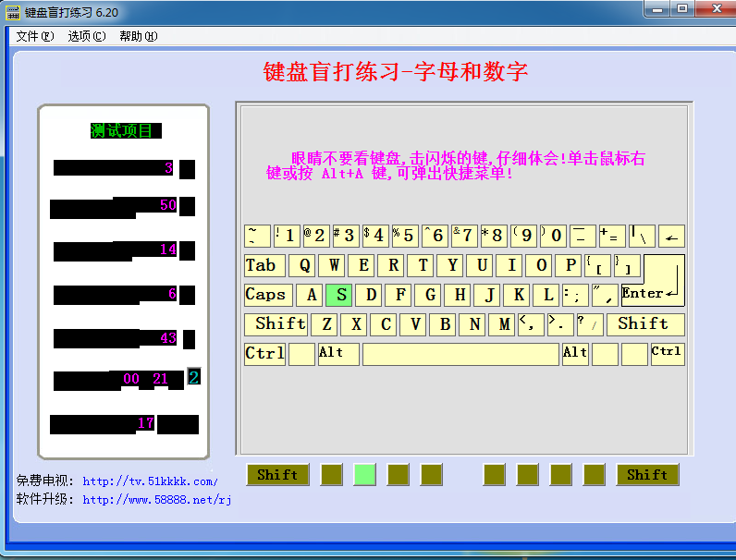736x560 pixels.
Task: Open the tv.51kkkk.com link
Action: point(150,481)
